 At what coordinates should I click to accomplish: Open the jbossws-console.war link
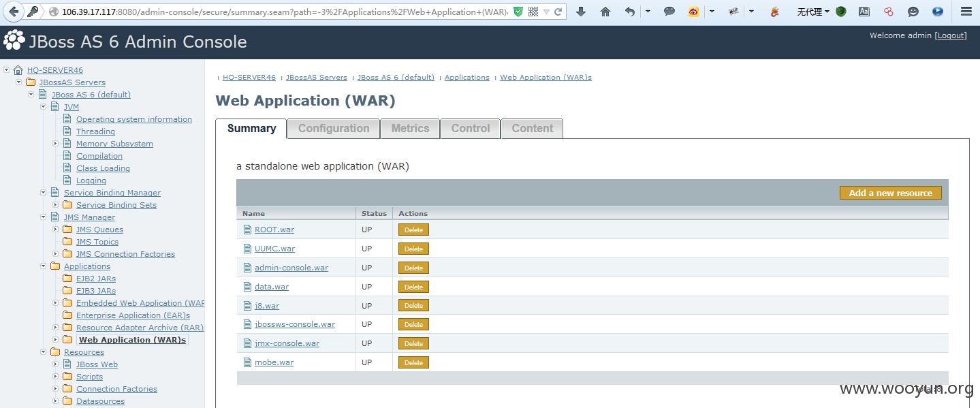(295, 324)
